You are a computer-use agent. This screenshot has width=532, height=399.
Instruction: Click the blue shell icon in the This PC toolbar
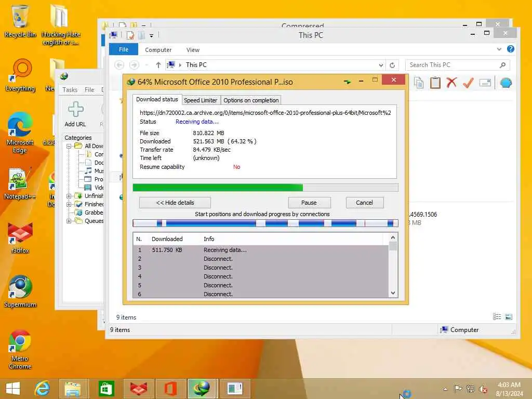(506, 83)
